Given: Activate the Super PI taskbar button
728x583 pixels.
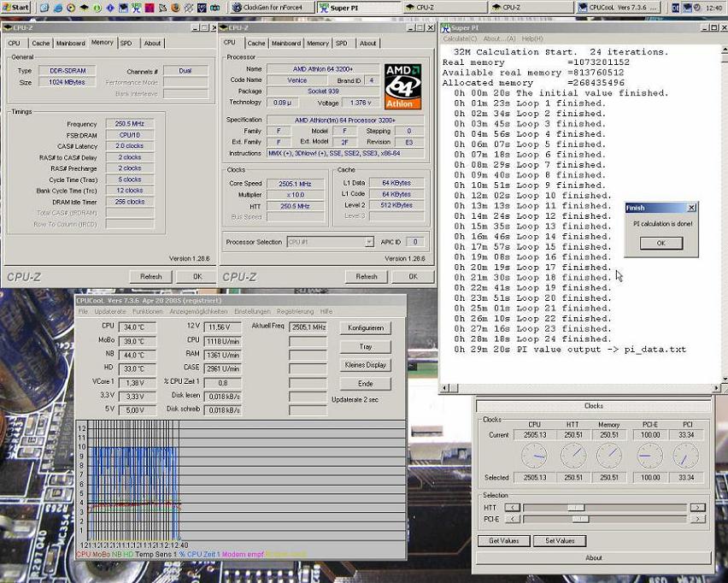Looking at the screenshot, I should coord(359,8).
